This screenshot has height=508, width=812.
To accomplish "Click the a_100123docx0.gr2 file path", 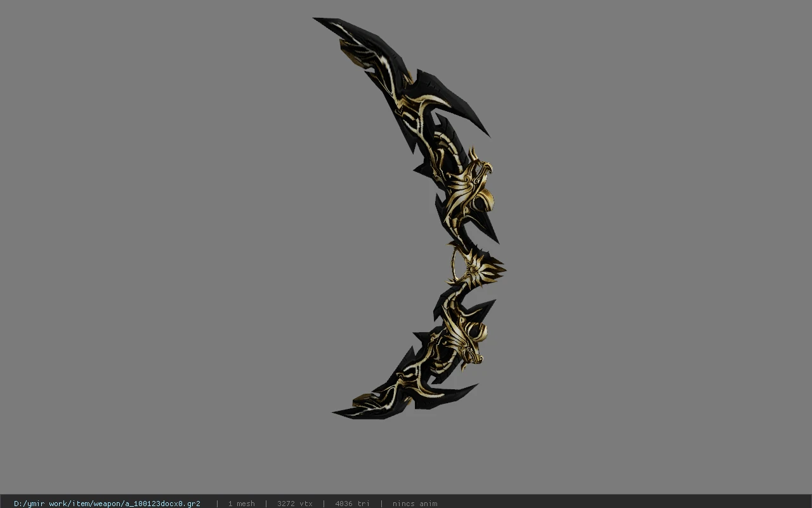I will click(107, 504).
